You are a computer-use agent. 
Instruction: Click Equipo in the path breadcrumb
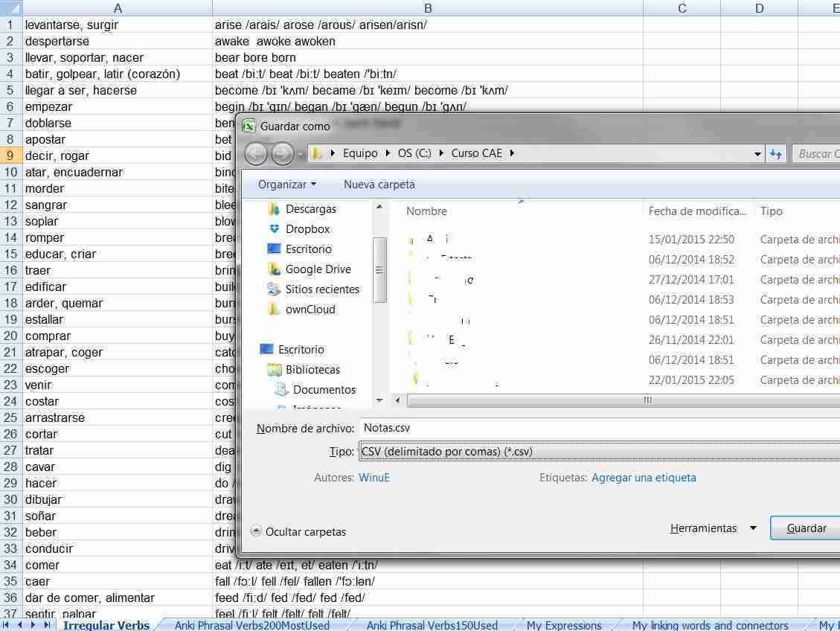[x=360, y=153]
